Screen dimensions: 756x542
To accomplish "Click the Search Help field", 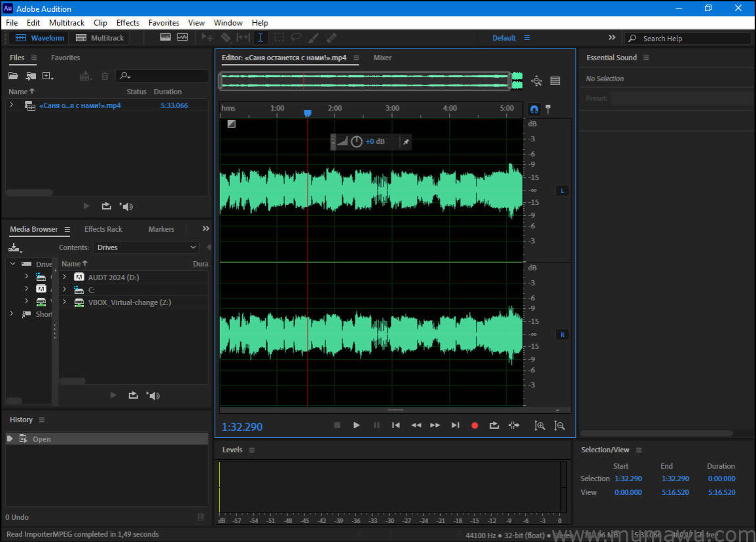I will pos(687,38).
